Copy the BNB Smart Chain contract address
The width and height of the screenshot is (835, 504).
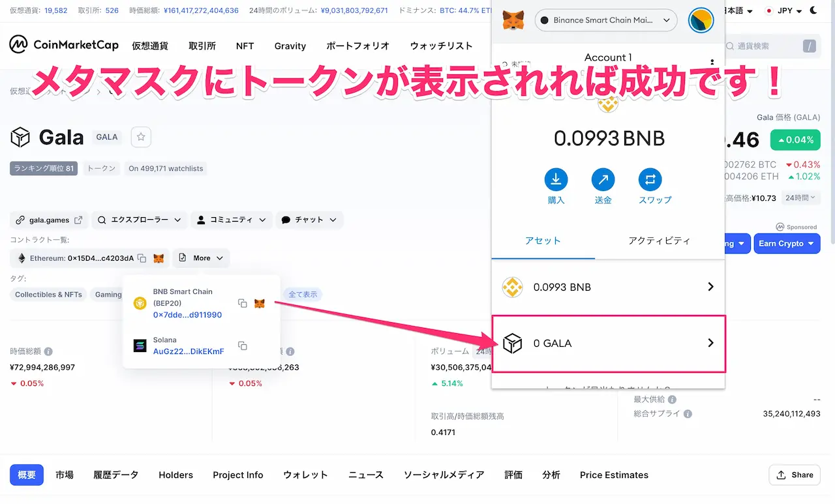point(242,303)
